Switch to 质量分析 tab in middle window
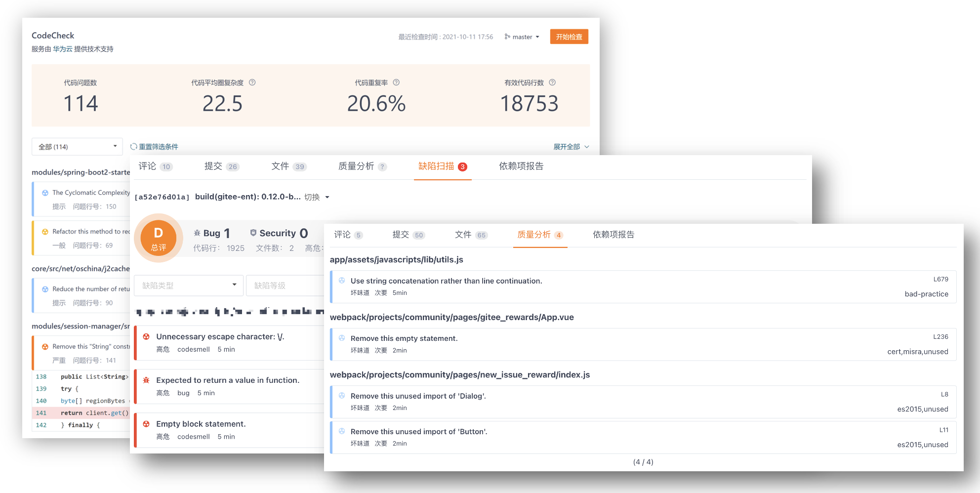 pos(356,166)
